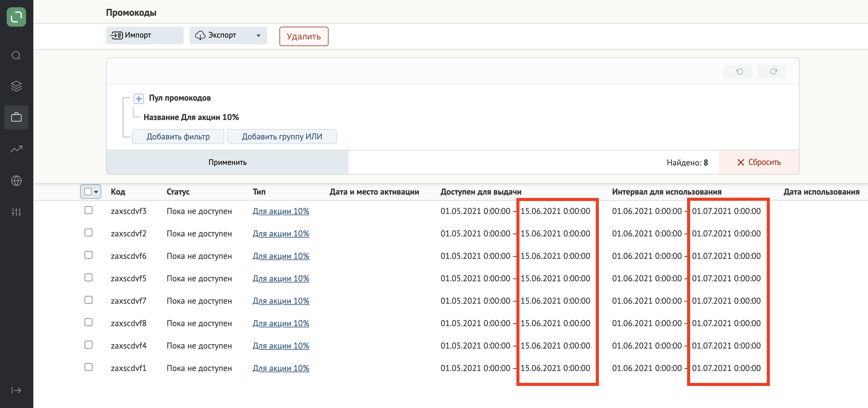This screenshot has width=868, height=408.
Task: Select the Название Для акции 10% filter row
Action: [x=191, y=117]
